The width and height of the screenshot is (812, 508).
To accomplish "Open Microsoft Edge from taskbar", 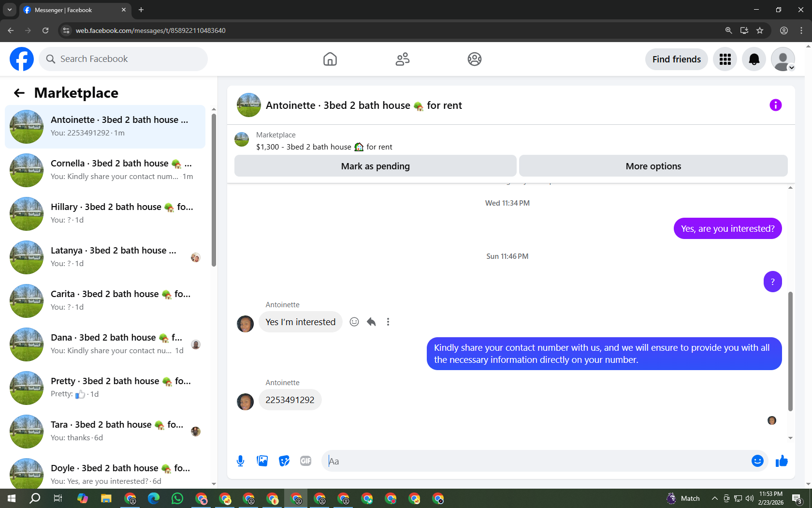I will (x=154, y=498).
